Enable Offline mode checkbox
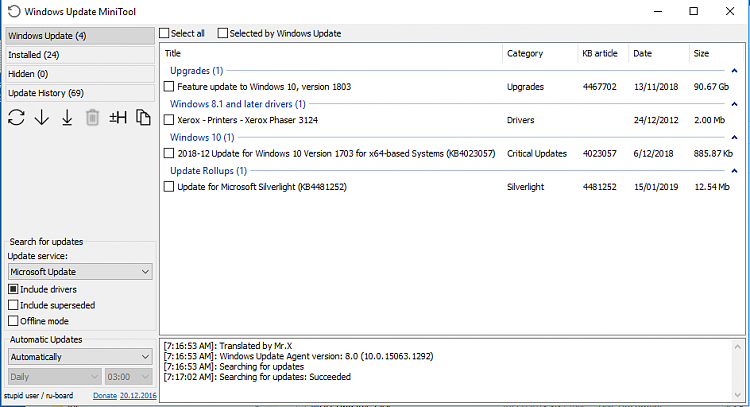 [13, 321]
